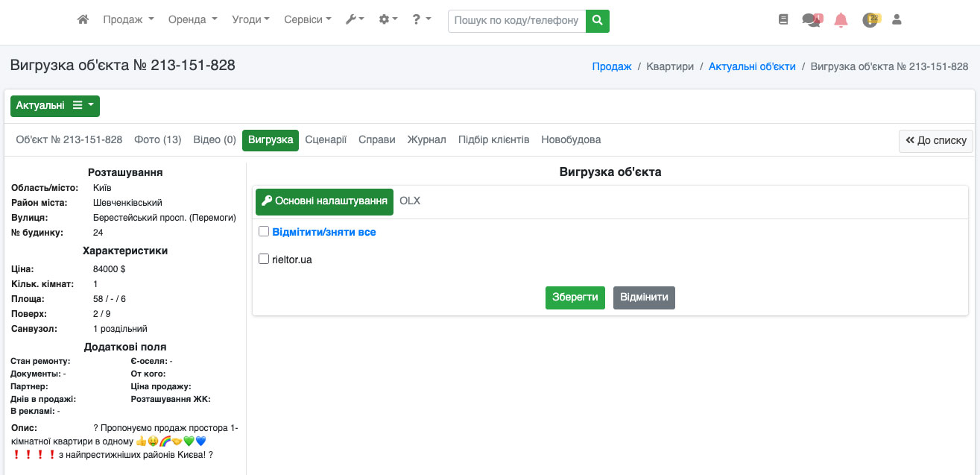
Task: Expand the Продаж dropdown menu
Action: pos(128,20)
